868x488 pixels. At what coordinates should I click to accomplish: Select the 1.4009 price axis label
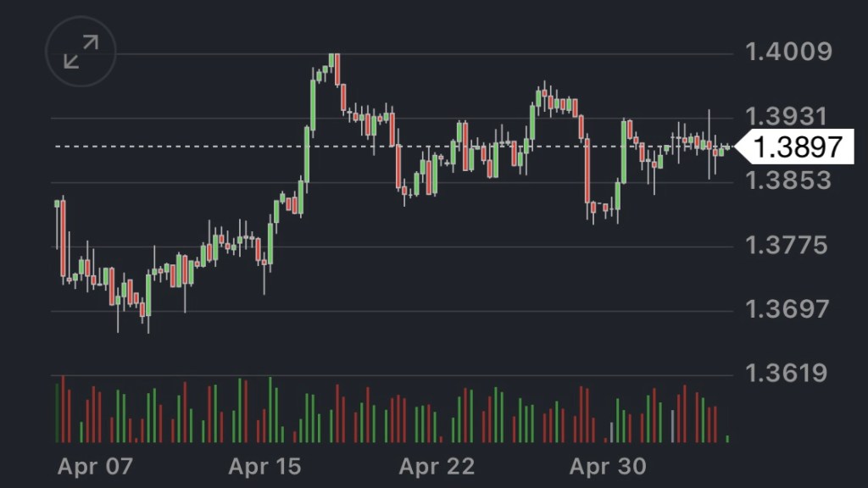788,53
